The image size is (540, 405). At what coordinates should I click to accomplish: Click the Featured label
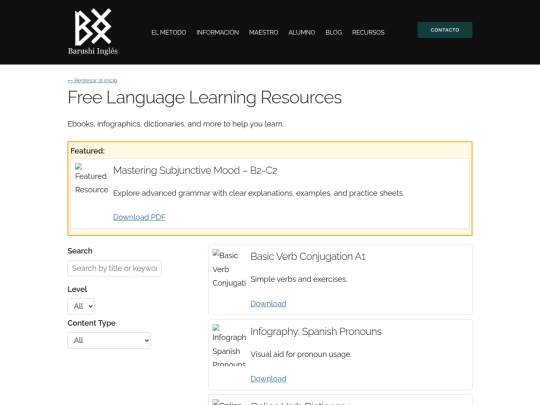tap(87, 151)
